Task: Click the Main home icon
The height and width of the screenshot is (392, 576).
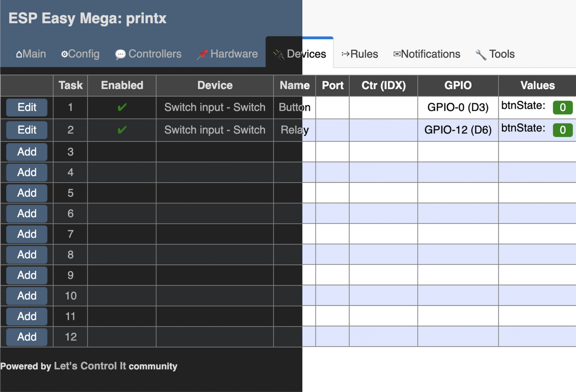Action: [19, 54]
